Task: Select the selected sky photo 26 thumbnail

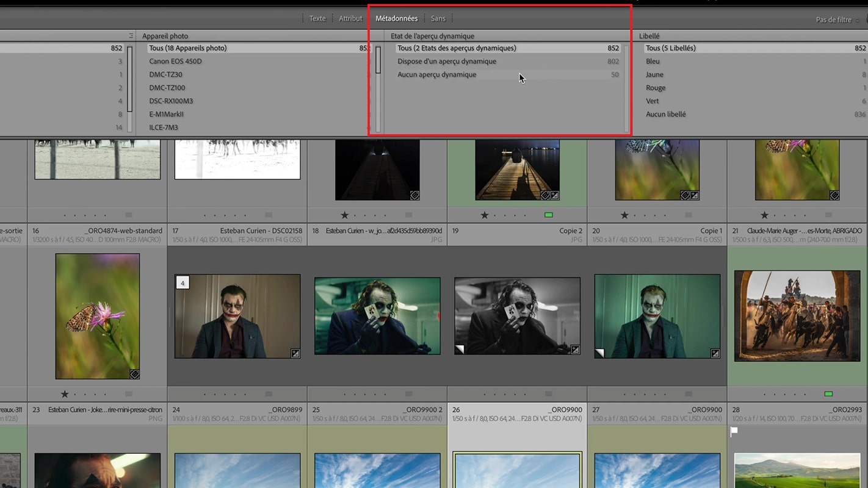Action: click(x=518, y=470)
